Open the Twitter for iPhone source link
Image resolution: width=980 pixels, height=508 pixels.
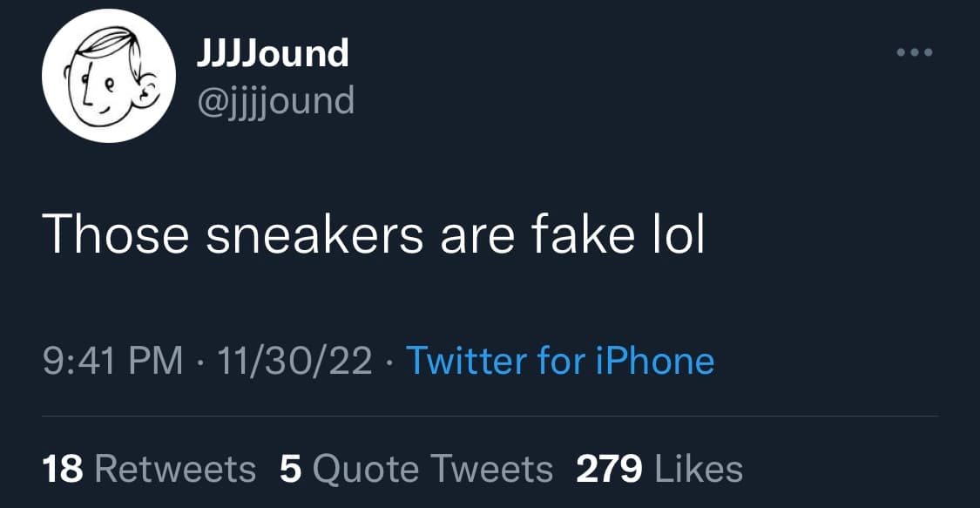click(560, 361)
